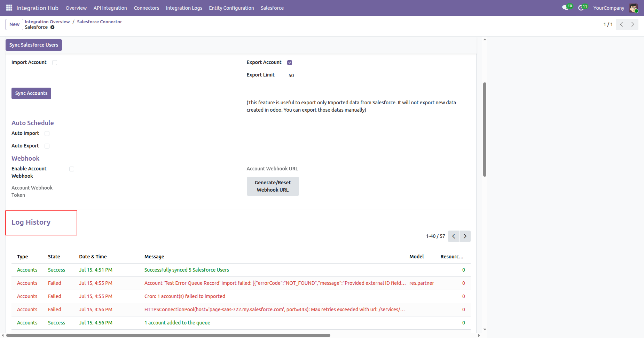Show previous Log History page

pos(454,236)
